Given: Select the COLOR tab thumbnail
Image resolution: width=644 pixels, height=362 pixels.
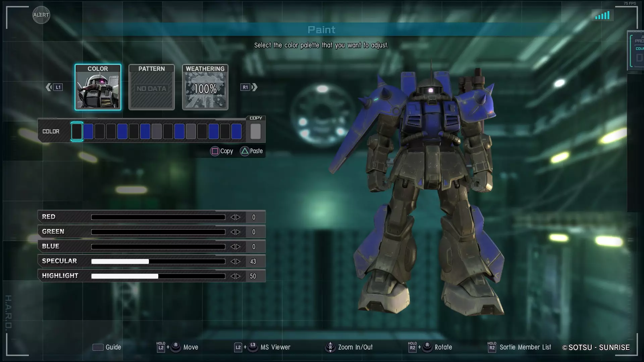Looking at the screenshot, I should [98, 87].
